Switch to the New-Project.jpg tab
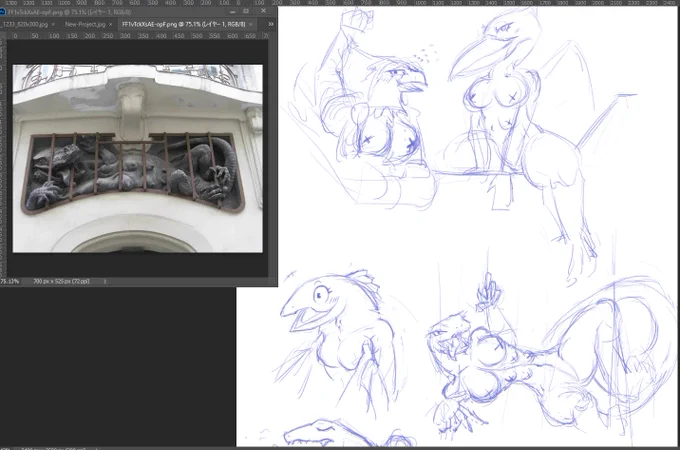Image resolution: width=680 pixels, height=450 pixels. (x=85, y=24)
